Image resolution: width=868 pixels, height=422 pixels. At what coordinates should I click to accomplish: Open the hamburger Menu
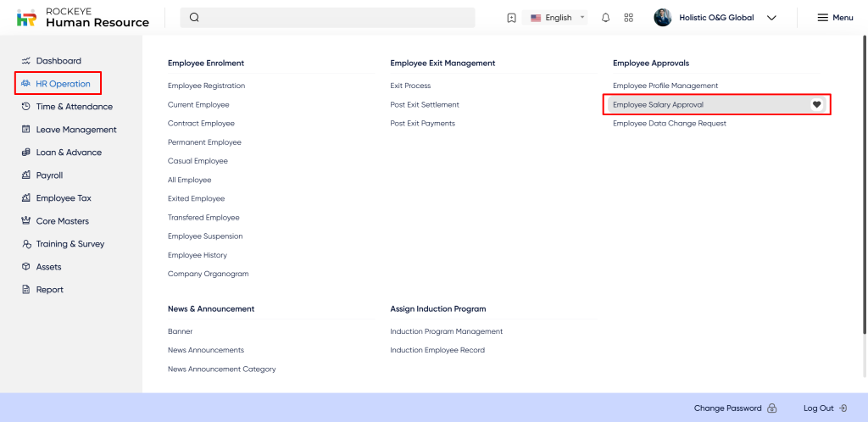pos(835,18)
